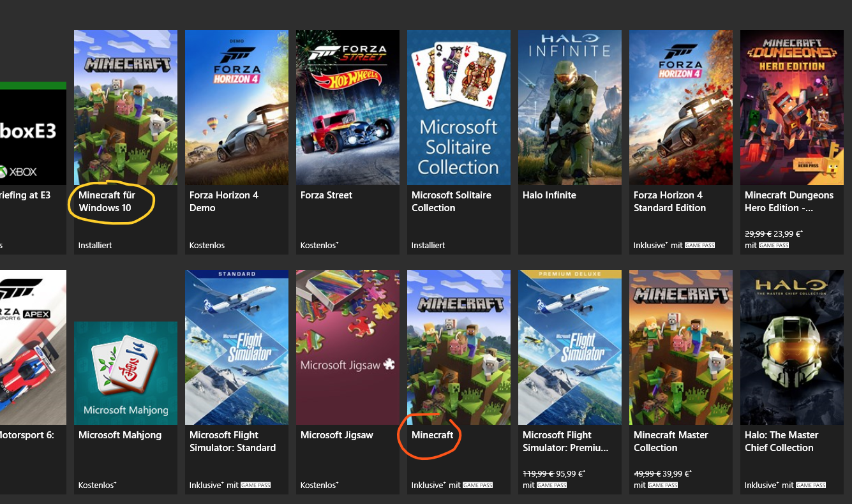
Task: Click 'Installiert' under Minecraft für Windows 10
Action: 95,245
